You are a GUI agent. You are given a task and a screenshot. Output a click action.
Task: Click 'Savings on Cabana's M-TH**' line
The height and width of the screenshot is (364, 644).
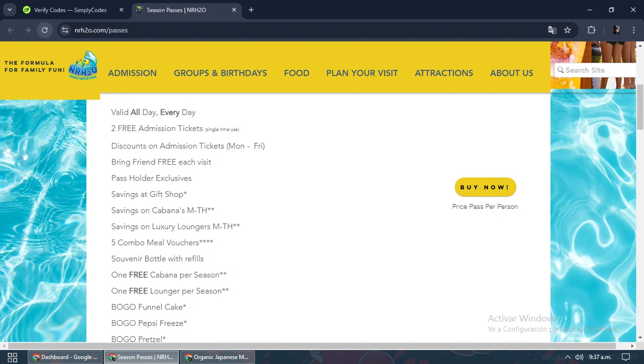(163, 211)
